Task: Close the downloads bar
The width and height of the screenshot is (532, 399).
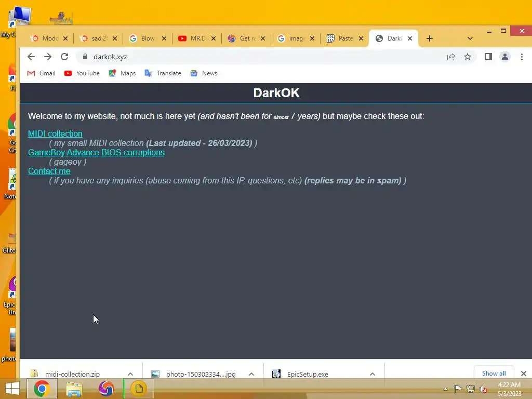Action: pyautogui.click(x=524, y=374)
